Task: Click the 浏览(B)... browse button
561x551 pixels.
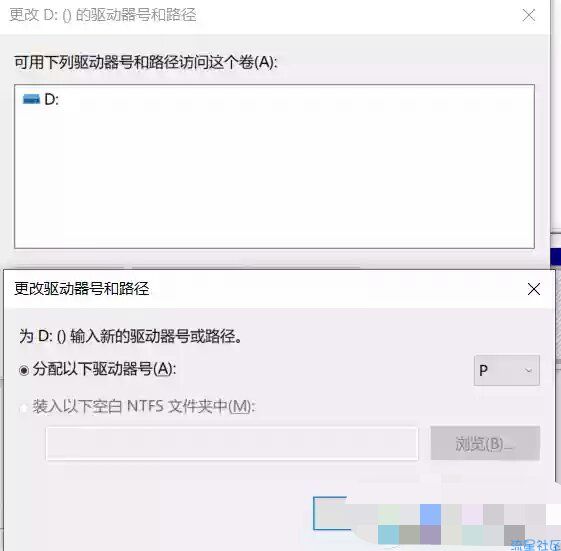Action: click(485, 443)
